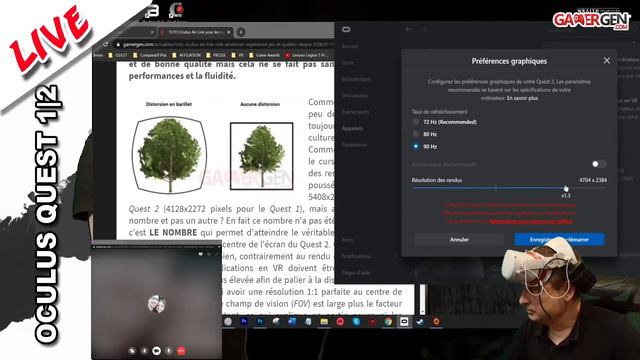Open Bibliothèque in the Oculus sidebar
640x360 pixels.
coord(356,79)
